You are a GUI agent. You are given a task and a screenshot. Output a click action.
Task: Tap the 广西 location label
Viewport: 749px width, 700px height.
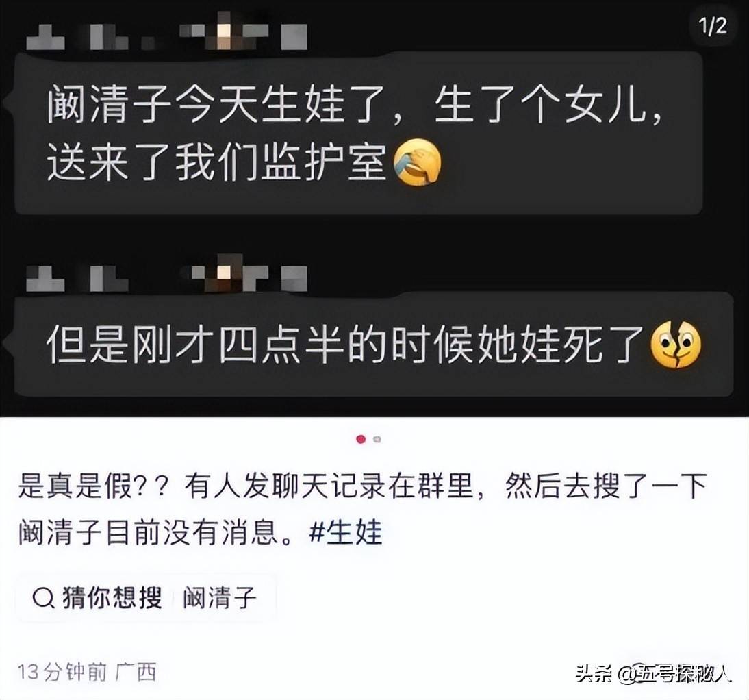[x=136, y=671]
